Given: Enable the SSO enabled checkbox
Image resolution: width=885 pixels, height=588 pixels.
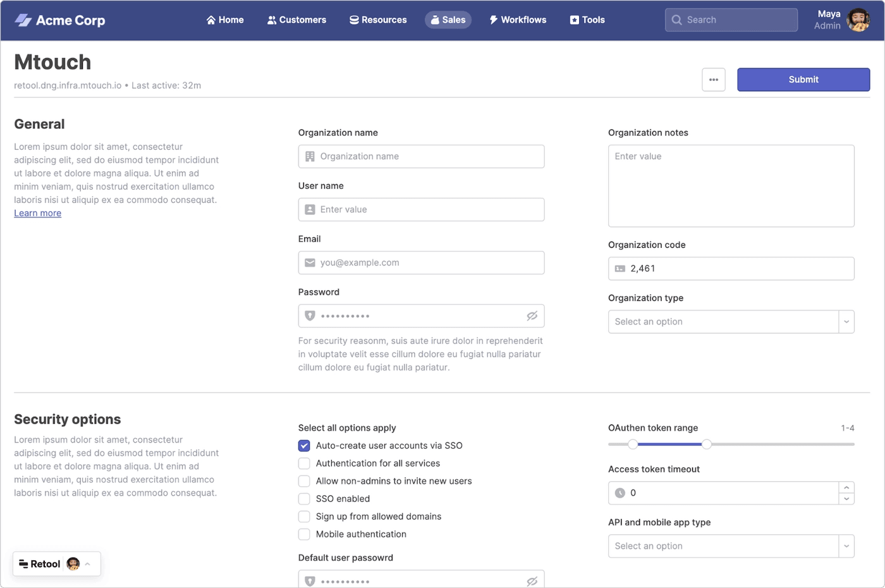Looking at the screenshot, I should tap(304, 499).
